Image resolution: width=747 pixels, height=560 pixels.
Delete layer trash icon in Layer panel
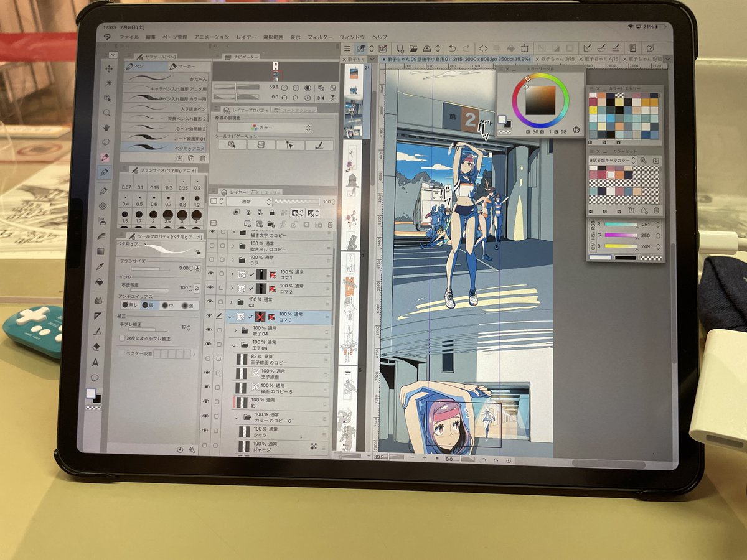(x=330, y=225)
